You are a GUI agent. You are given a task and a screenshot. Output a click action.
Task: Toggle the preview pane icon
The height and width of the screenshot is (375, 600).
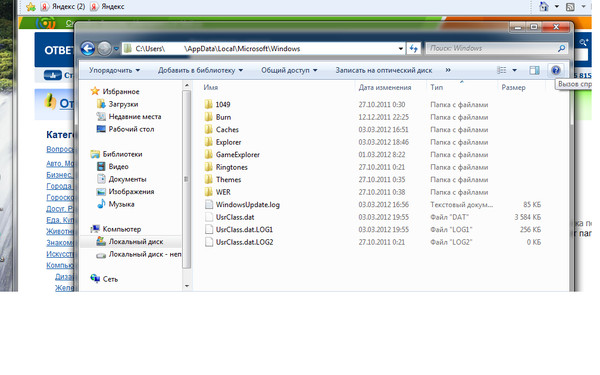pyautogui.click(x=535, y=70)
